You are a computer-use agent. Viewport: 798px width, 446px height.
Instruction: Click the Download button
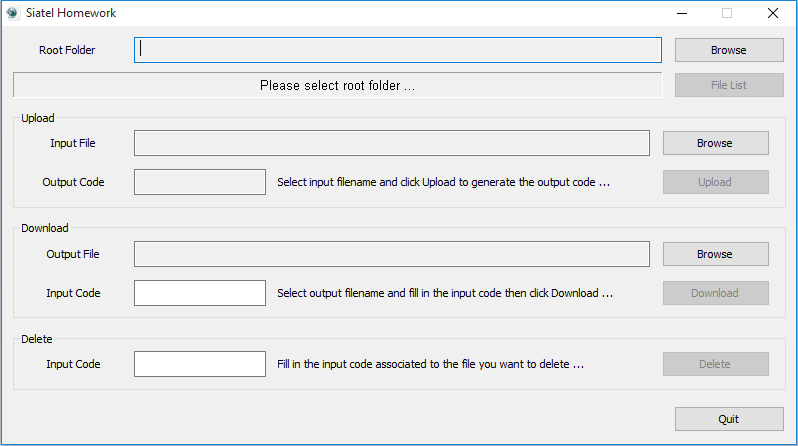click(x=715, y=293)
